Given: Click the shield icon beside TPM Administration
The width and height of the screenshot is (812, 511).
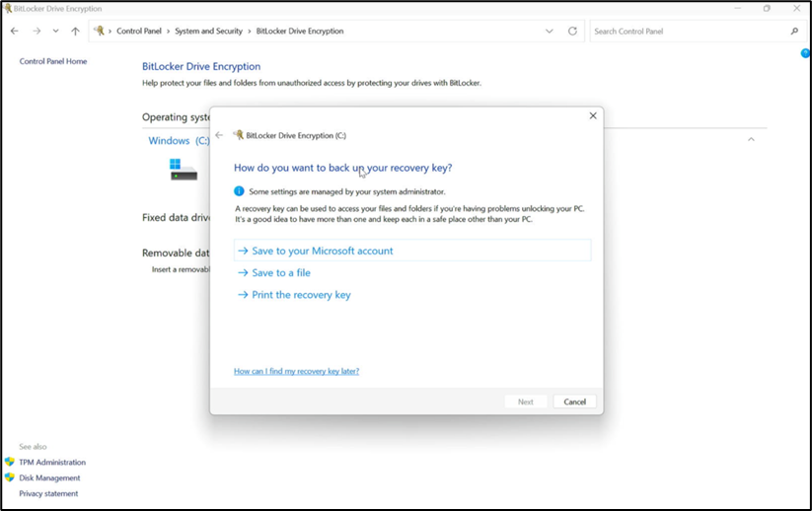Looking at the screenshot, I should 9,462.
